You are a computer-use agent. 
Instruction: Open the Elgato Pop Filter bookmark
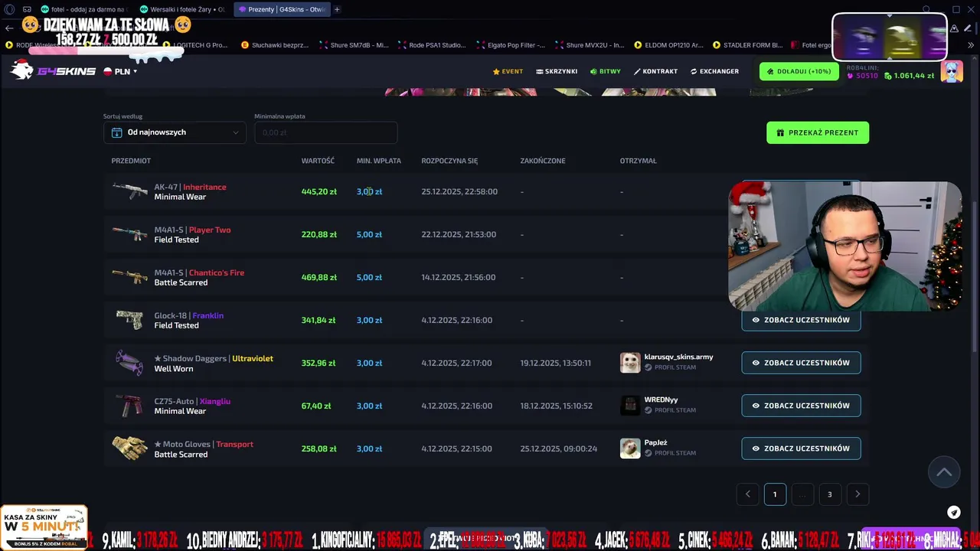pyautogui.click(x=511, y=45)
